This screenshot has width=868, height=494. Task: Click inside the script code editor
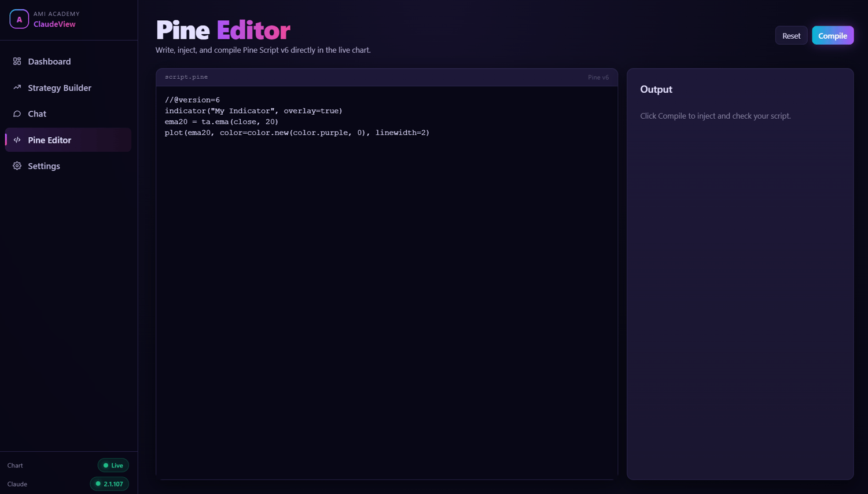387,283
